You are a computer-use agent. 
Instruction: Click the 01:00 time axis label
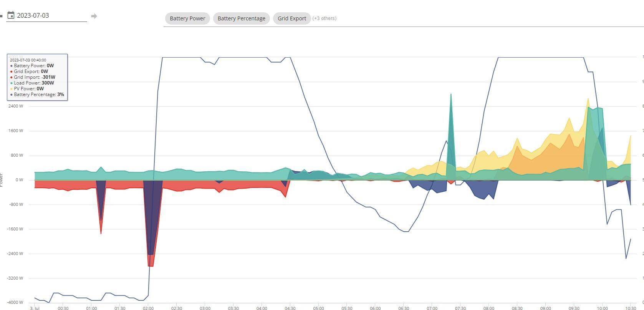[x=91, y=308]
